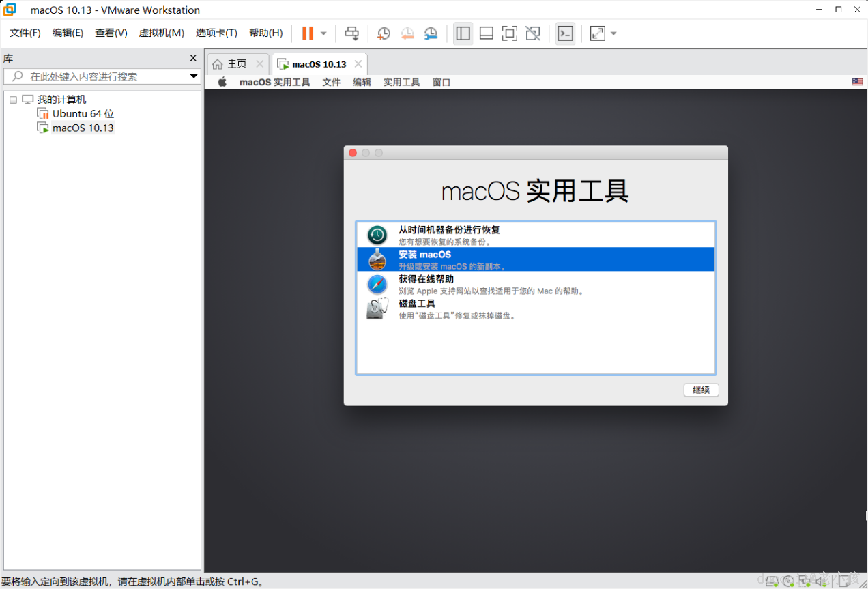This screenshot has height=589, width=868.
Task: Toggle the thumbnail bar view icon
Action: coord(487,33)
